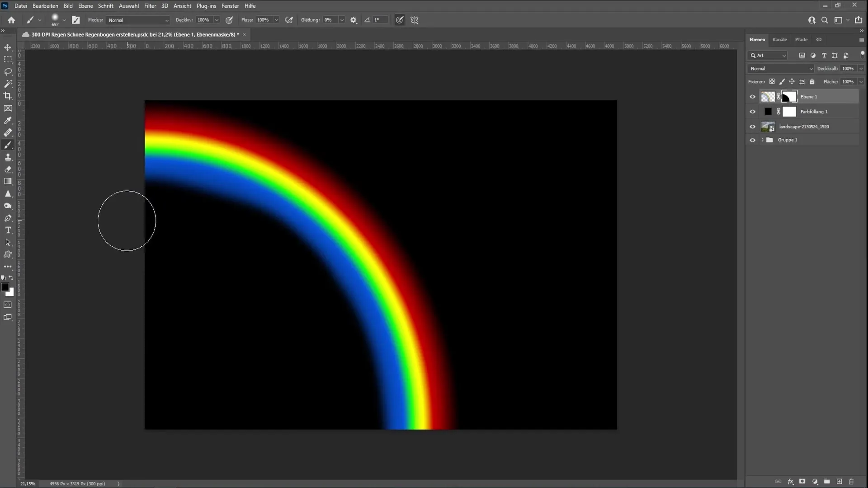868x488 pixels.
Task: Select the Move tool
Action: pos(8,47)
